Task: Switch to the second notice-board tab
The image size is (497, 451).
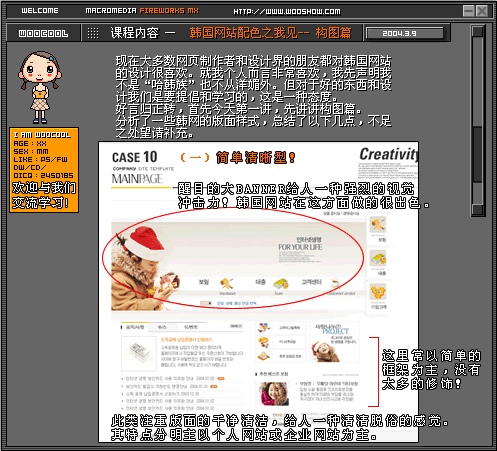Action: pos(162,327)
